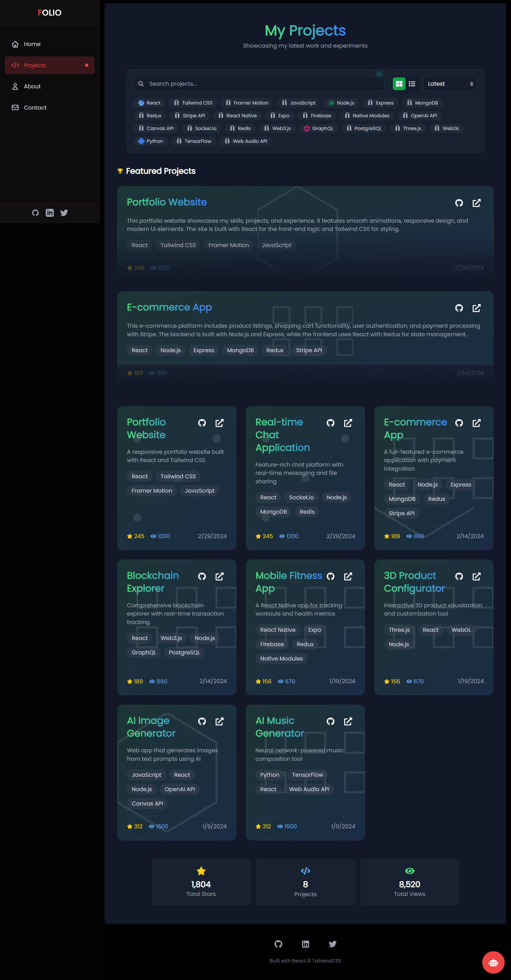Screen dimensions: 511x980
Task: Click the Home sidebar link
Action: pos(32,44)
